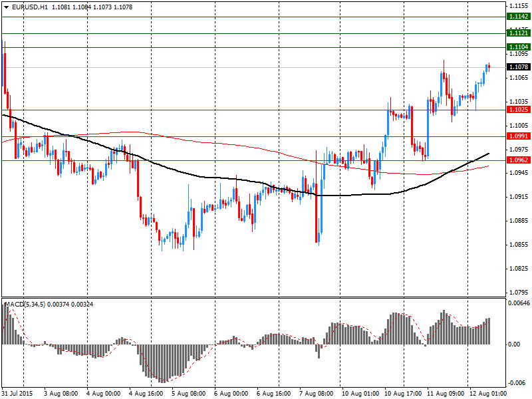Select the 1.1025 red price level label

[519, 110]
